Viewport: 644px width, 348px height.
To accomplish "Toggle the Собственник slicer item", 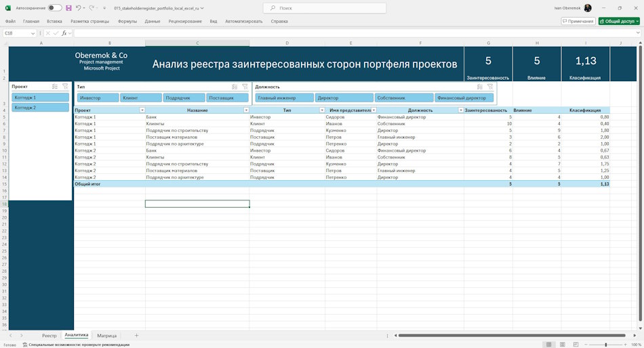I will click(x=404, y=97).
